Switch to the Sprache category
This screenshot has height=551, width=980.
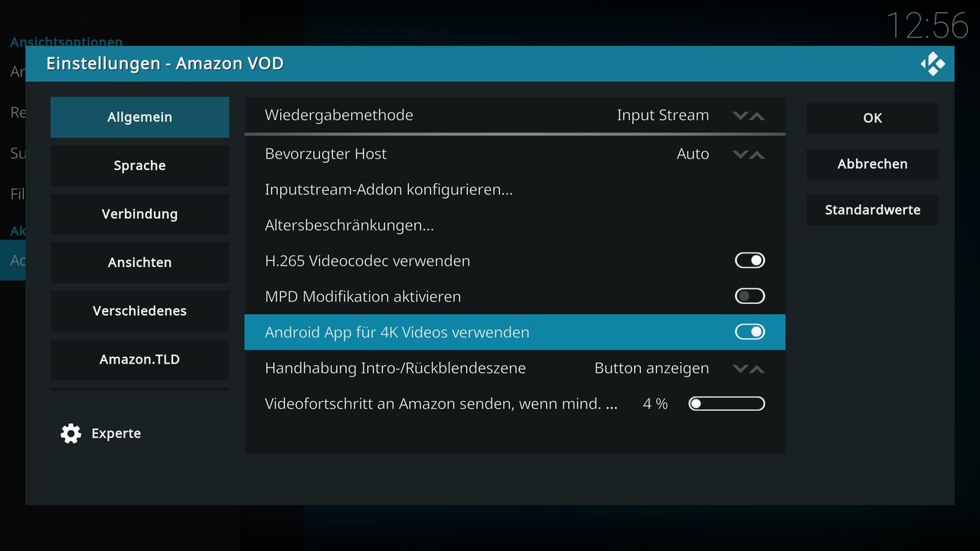coord(139,165)
